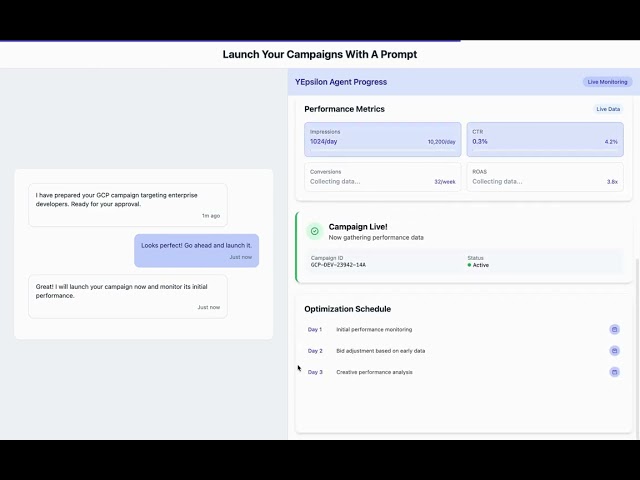Select the ROAS metric card
640x480 pixels.
[x=545, y=177]
